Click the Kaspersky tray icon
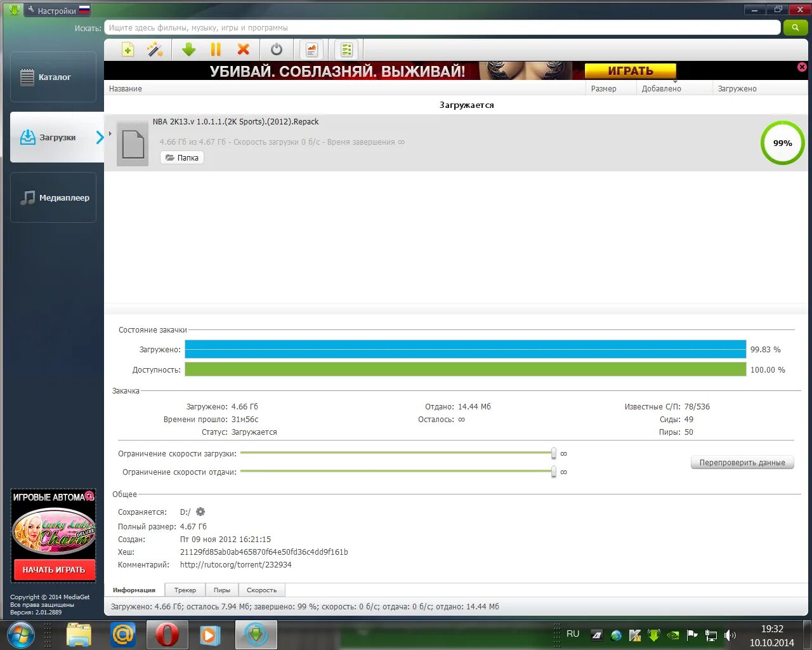This screenshot has width=812, height=650. click(x=634, y=635)
